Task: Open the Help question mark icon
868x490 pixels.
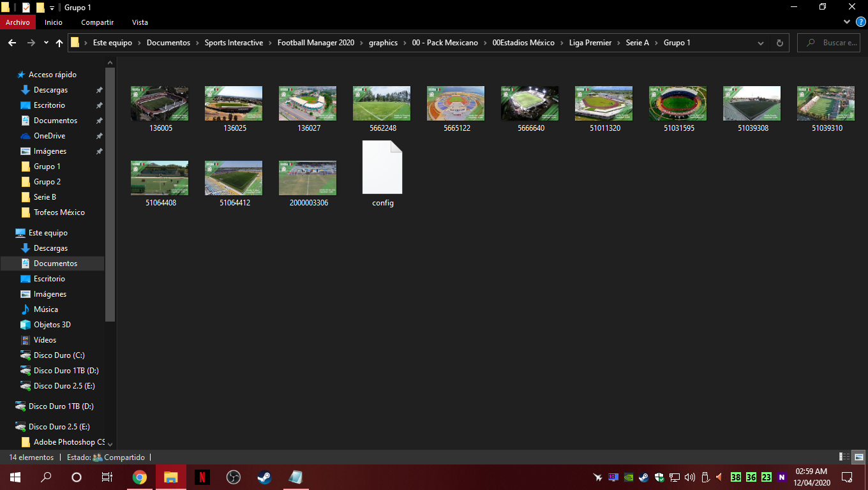Action: tap(860, 22)
